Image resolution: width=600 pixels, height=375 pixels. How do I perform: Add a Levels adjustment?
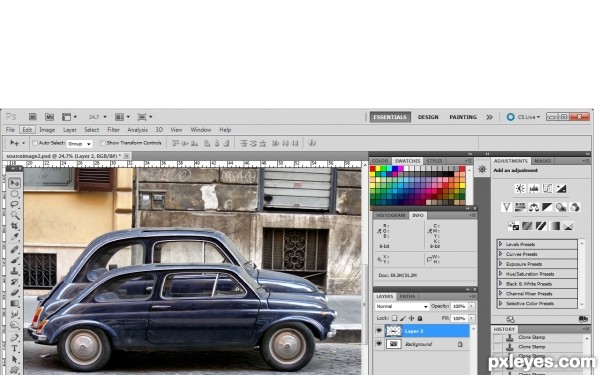point(534,188)
